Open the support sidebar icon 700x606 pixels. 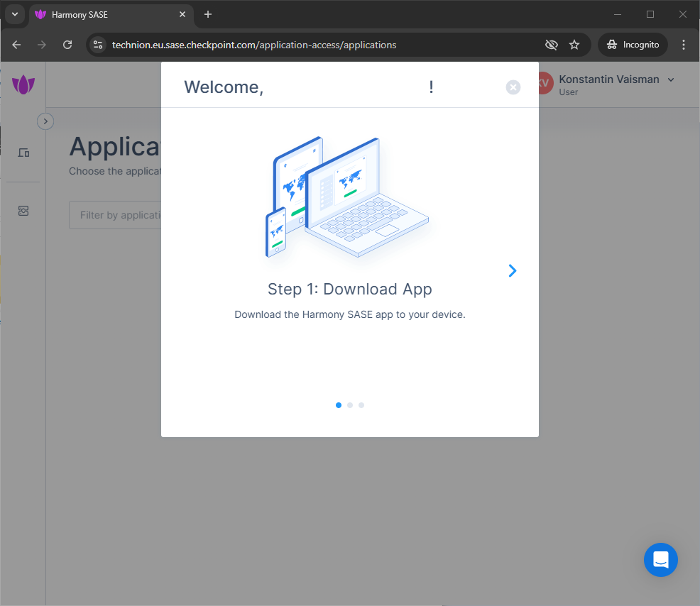coord(23,211)
